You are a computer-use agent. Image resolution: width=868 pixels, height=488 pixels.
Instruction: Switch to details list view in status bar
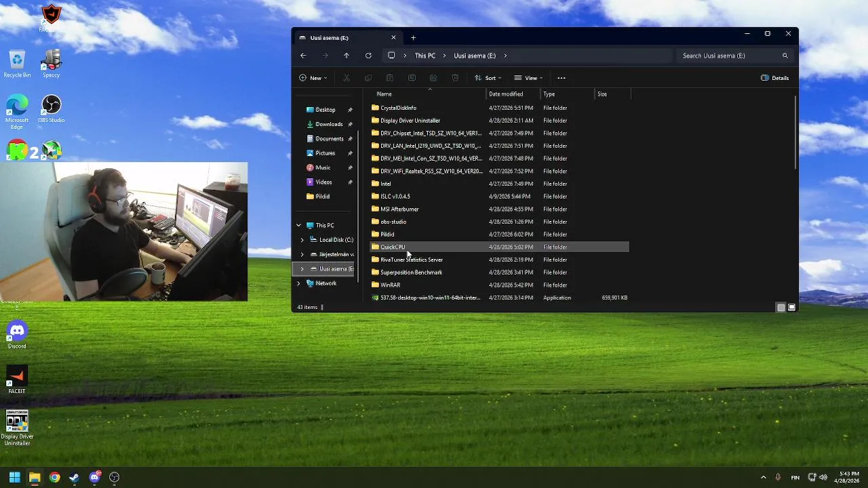point(781,307)
